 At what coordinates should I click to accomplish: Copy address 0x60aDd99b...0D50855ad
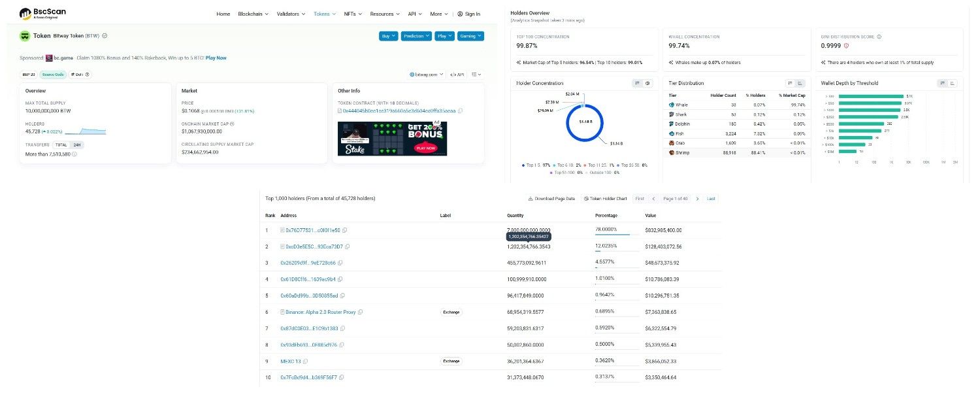(x=344, y=296)
